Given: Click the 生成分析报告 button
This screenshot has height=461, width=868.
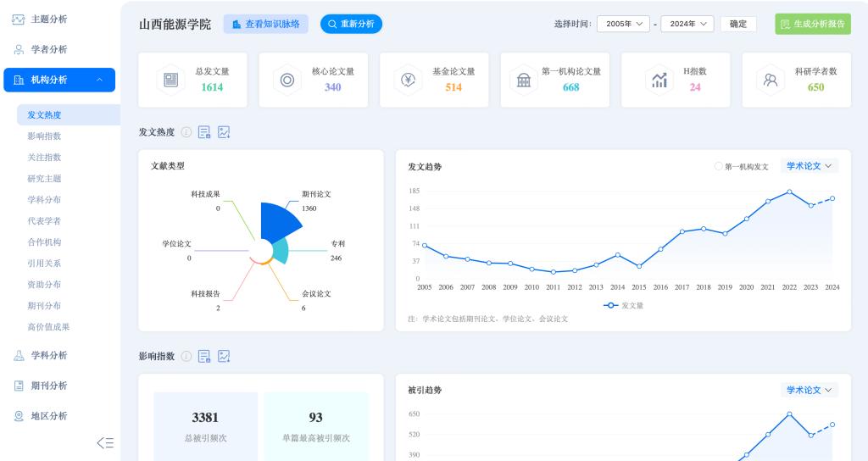Looking at the screenshot, I should pyautogui.click(x=812, y=24).
